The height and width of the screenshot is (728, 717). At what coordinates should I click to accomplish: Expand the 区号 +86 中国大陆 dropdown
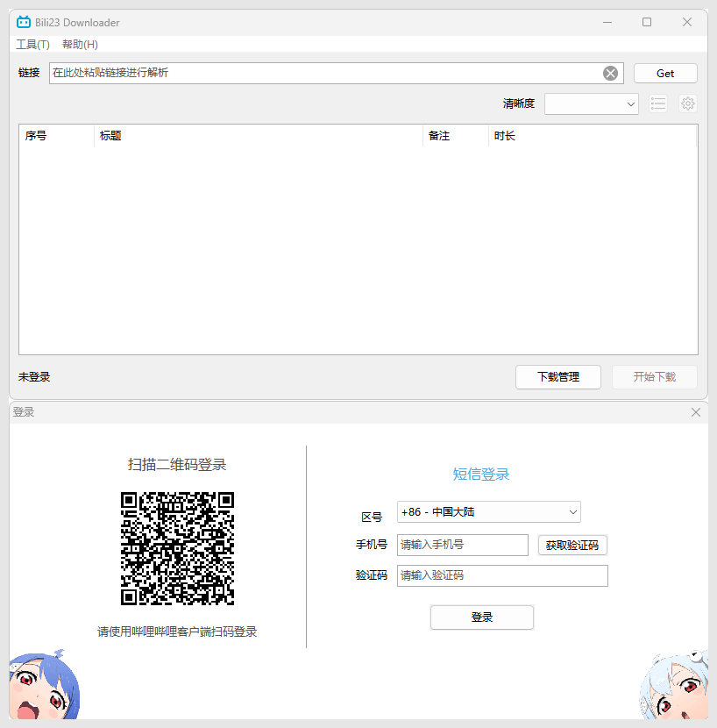(x=489, y=512)
